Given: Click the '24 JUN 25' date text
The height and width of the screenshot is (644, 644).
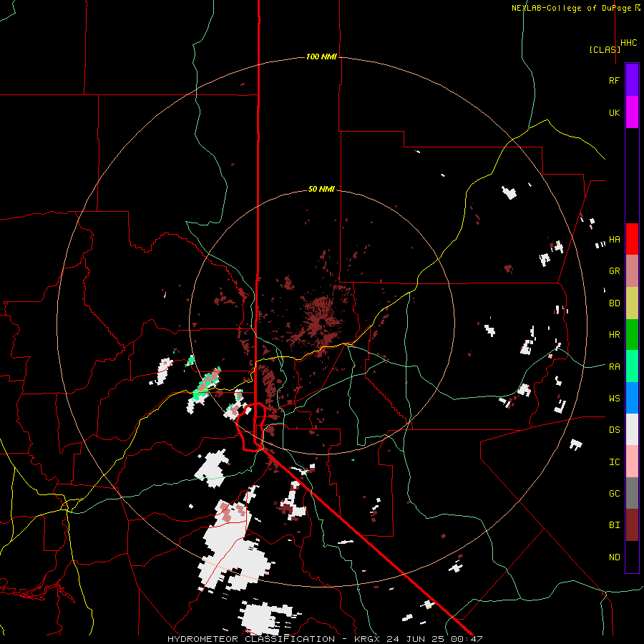Looking at the screenshot, I should point(418,639).
